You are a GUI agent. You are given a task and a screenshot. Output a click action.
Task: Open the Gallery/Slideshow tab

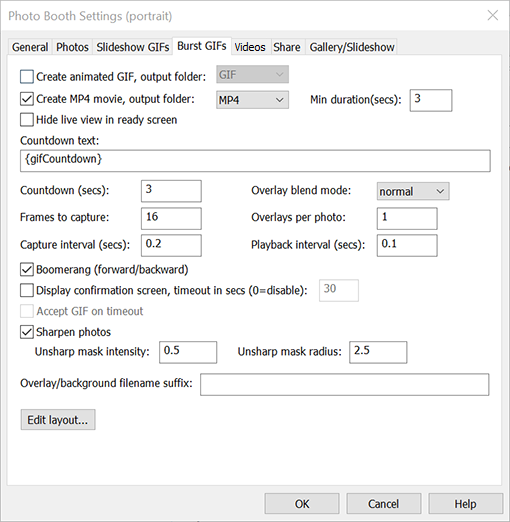point(352,47)
